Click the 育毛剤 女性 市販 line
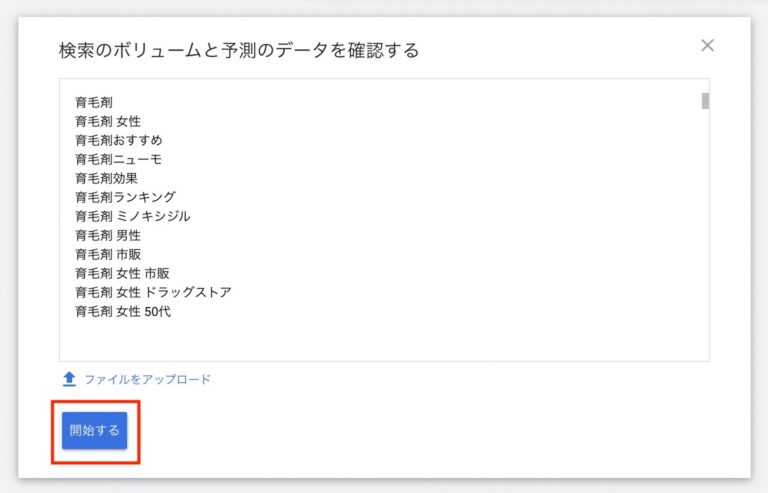Image resolution: width=768 pixels, height=493 pixels. 123,273
